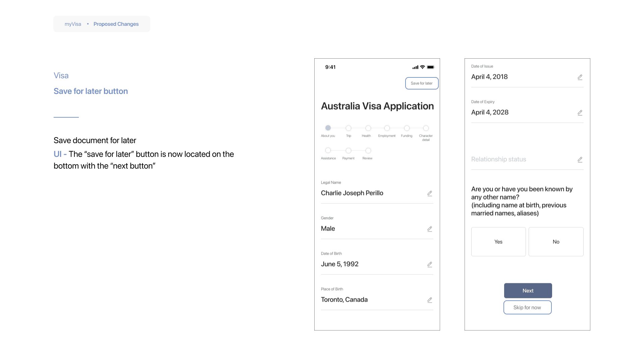This screenshot has width=644, height=362.
Task: Edit the Date of Birth entry
Action: (430, 264)
